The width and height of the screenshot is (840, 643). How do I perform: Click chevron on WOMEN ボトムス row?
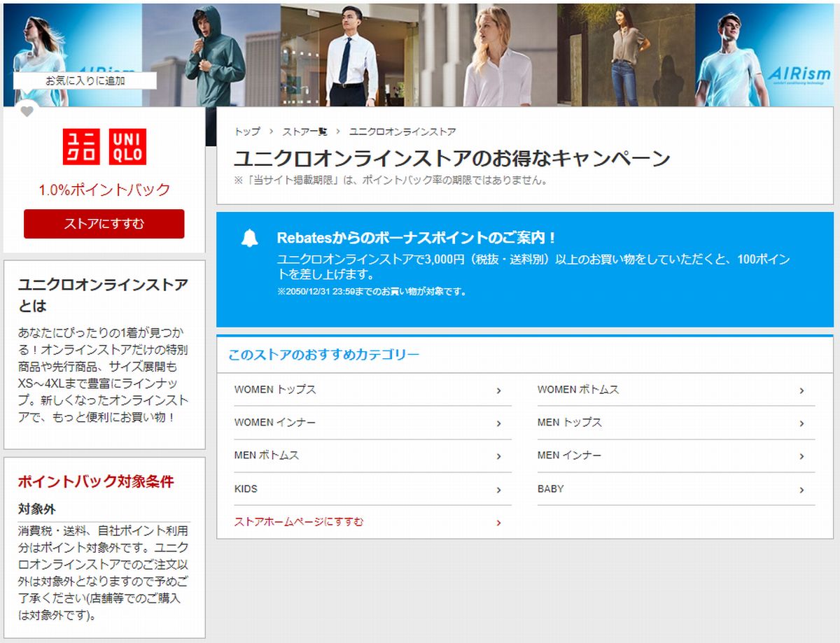[x=802, y=391]
